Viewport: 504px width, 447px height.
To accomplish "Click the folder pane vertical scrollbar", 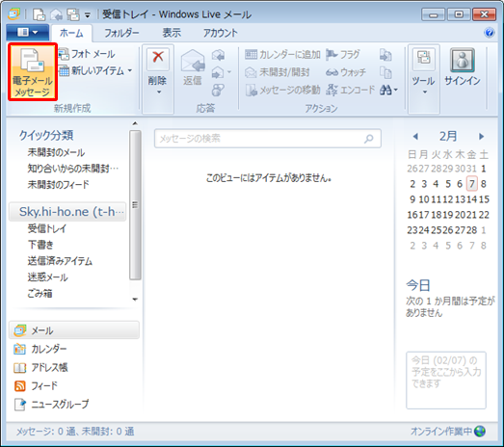I will tap(135, 205).
